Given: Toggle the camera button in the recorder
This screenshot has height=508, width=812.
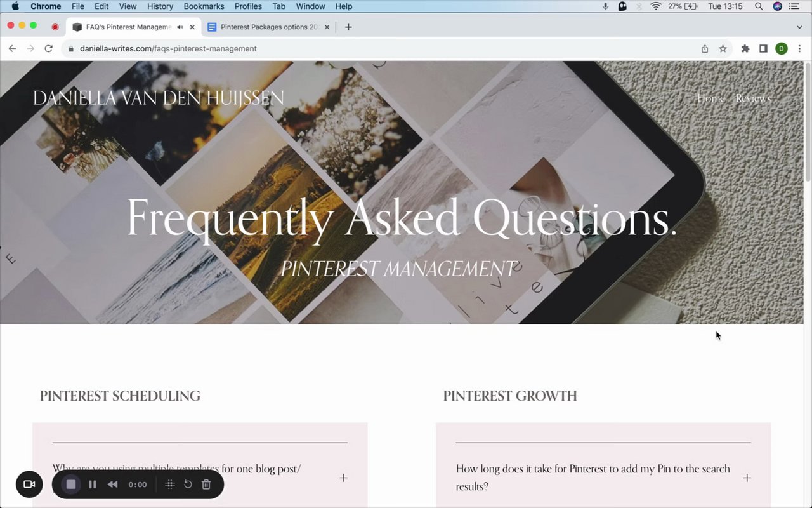Looking at the screenshot, I should coord(29,484).
